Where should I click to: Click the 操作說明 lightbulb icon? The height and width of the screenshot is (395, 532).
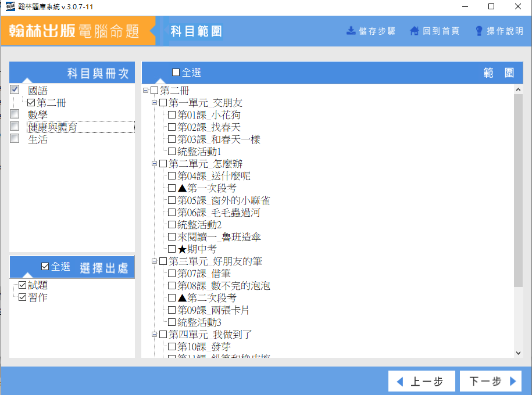[479, 31]
